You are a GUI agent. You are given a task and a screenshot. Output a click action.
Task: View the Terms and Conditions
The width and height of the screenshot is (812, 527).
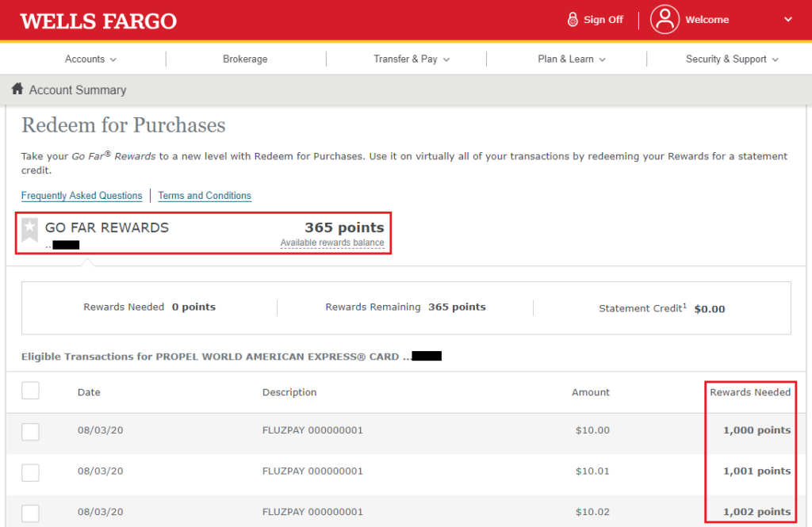pos(204,195)
